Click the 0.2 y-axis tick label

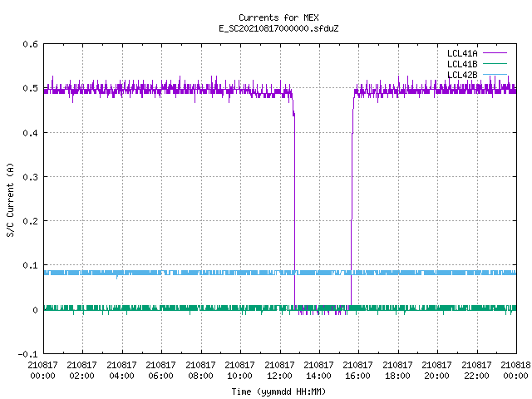click(30, 221)
